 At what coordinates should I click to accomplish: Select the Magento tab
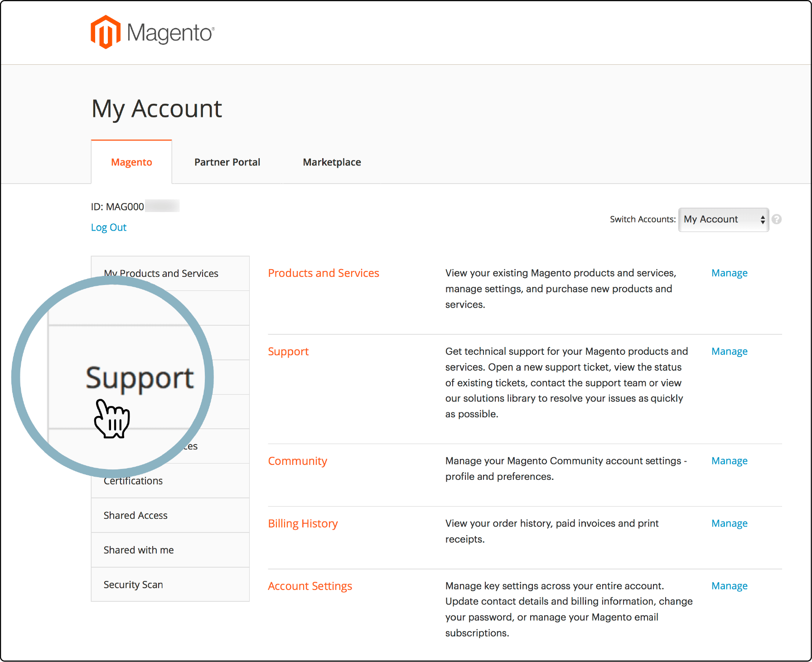click(131, 162)
